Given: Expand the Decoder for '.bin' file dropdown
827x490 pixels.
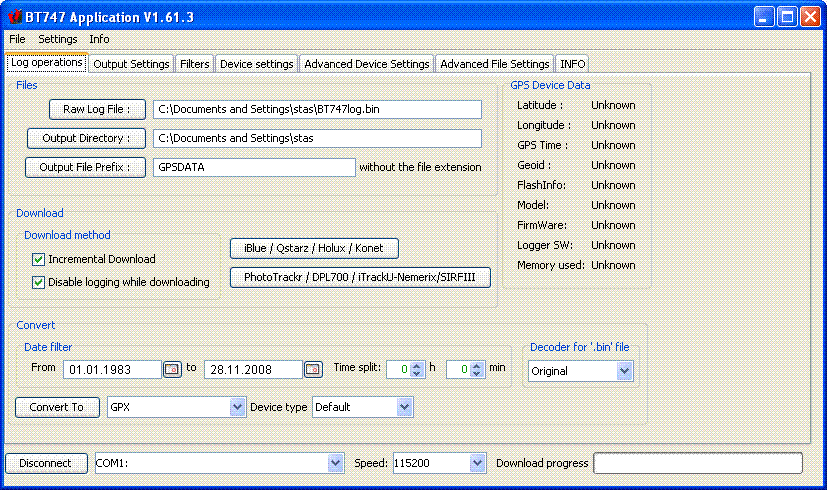Looking at the screenshot, I should 624,371.
